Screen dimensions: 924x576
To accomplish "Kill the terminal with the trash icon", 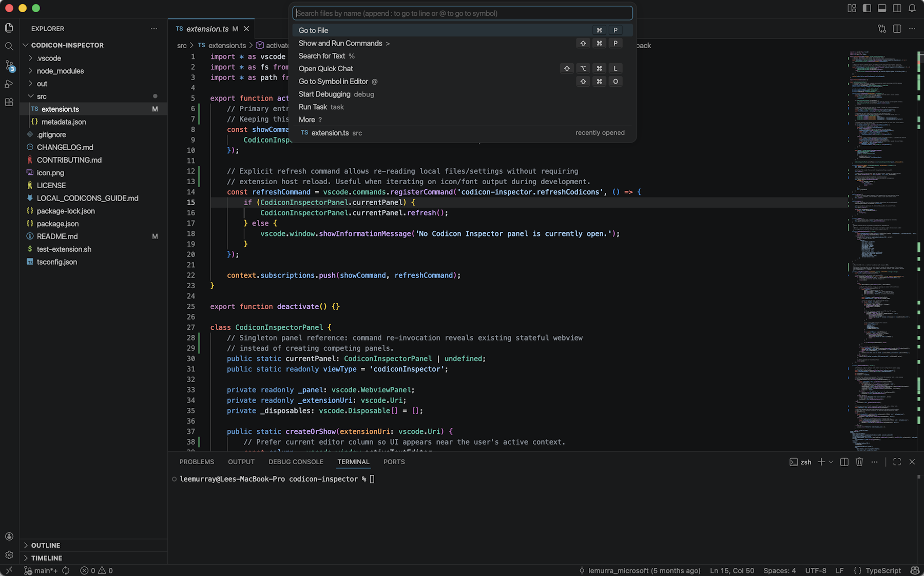I will [859, 462].
